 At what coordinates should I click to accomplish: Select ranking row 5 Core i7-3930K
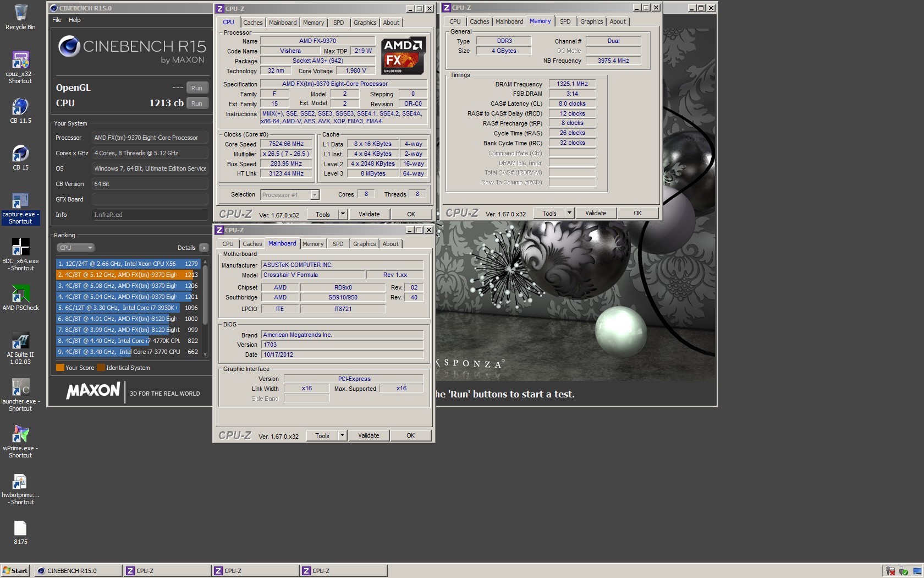(128, 308)
